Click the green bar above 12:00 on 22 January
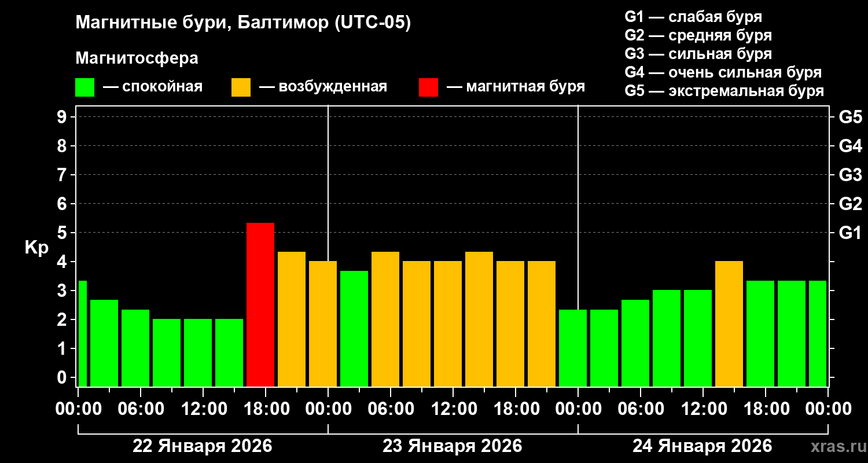The image size is (868, 463). 198,352
